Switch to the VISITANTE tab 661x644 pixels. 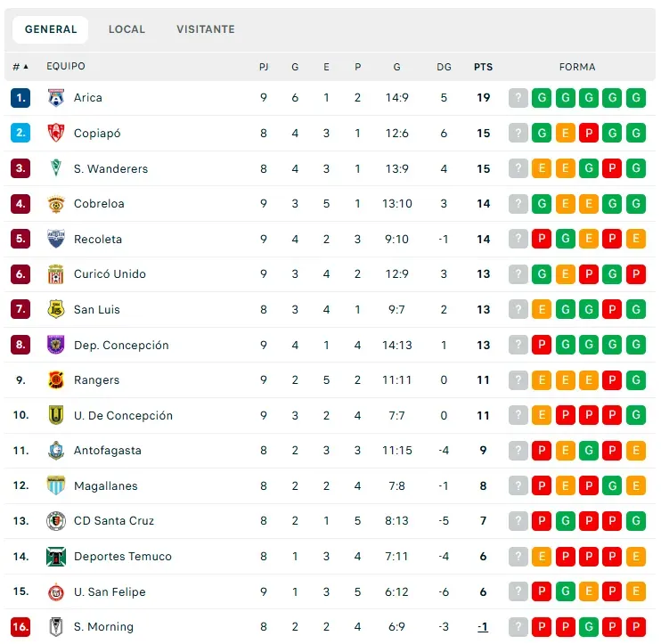pos(206,29)
